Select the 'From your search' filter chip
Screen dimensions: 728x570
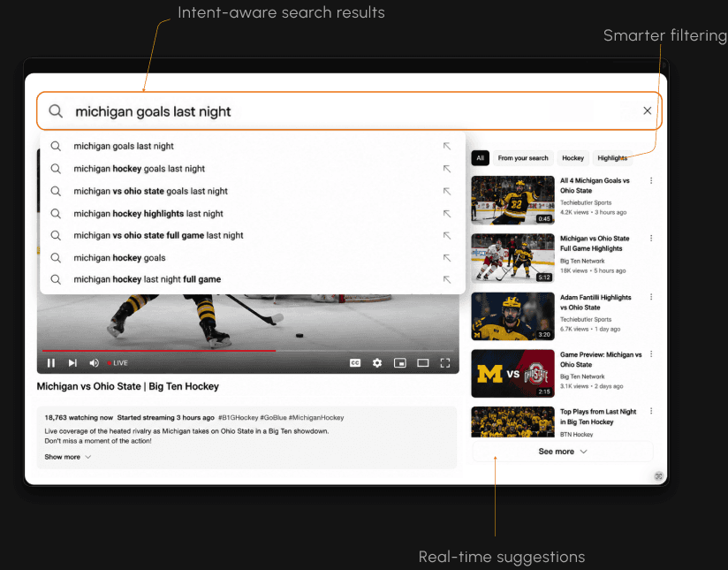[x=523, y=158]
